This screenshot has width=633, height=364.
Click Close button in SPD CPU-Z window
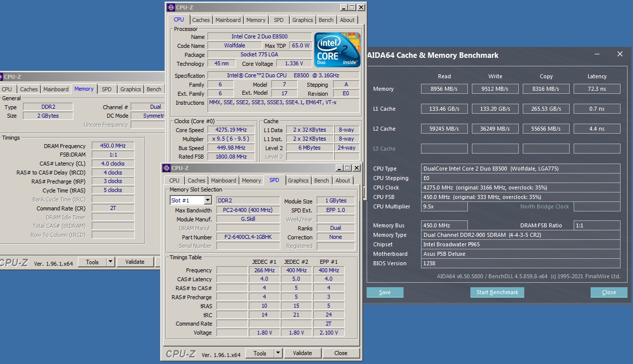[341, 353]
